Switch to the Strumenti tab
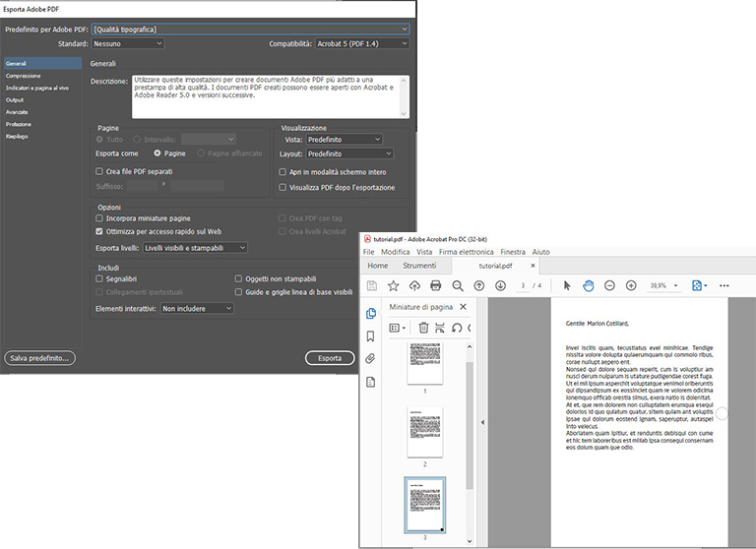Screen dimensions: 756x549 419,266
